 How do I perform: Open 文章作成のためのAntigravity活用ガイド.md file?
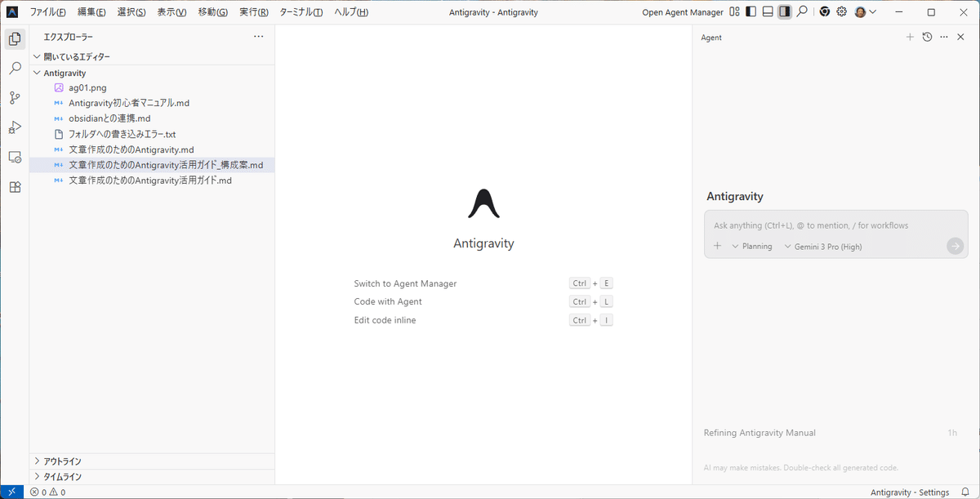pyautogui.click(x=152, y=180)
